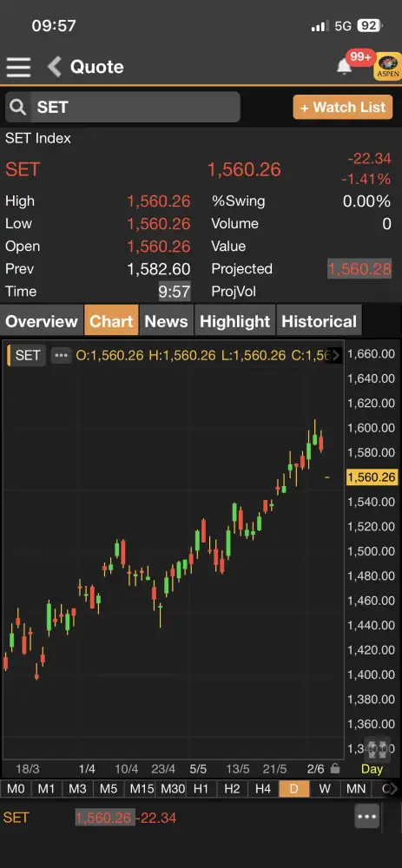The height and width of the screenshot is (868, 402).
Task: Open the hamburger menu
Action: (18, 67)
